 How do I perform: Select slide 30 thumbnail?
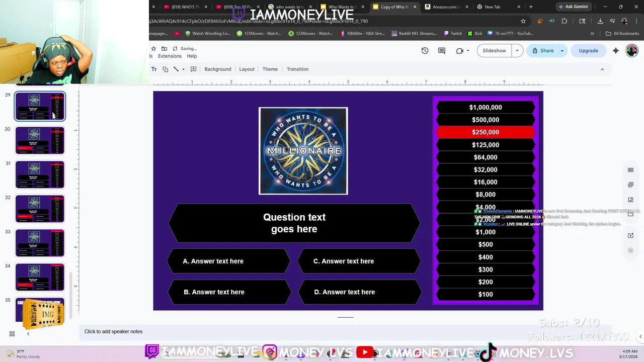pos(40,140)
